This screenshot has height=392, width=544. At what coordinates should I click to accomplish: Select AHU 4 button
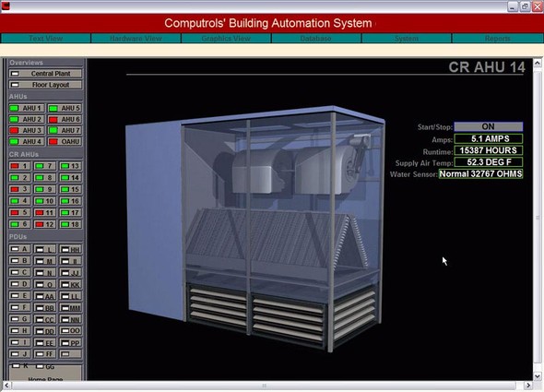coord(27,141)
